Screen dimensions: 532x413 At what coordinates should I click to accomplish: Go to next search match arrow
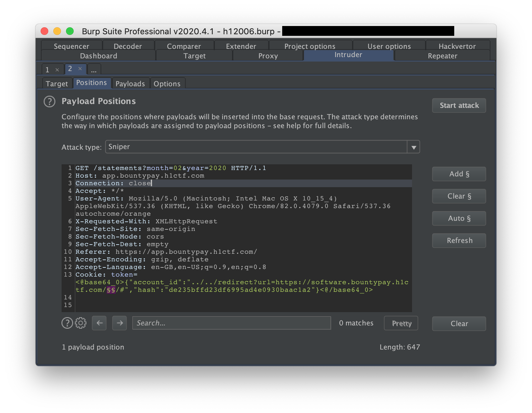click(x=120, y=323)
